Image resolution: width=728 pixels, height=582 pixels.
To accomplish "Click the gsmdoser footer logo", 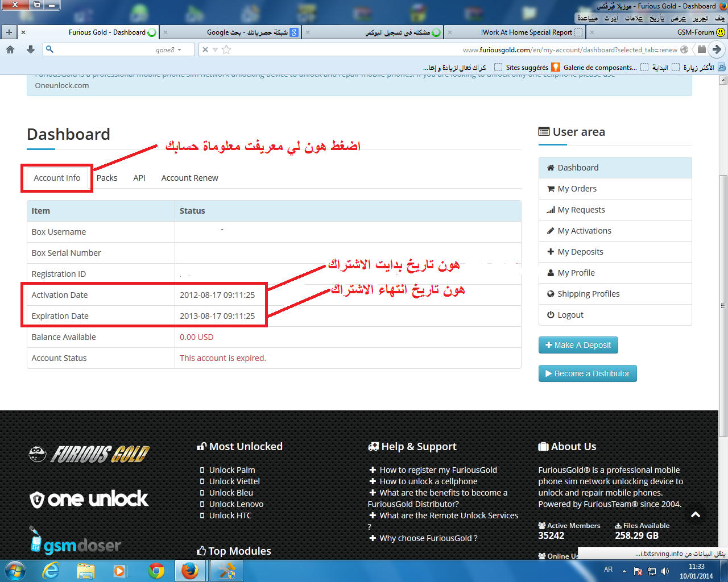I will pyautogui.click(x=76, y=541).
